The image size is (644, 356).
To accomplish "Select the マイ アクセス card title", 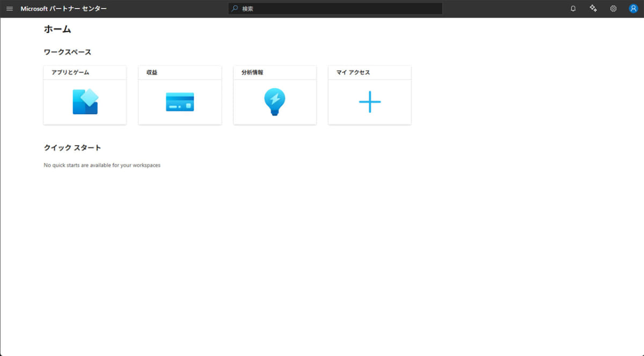I will click(x=353, y=72).
